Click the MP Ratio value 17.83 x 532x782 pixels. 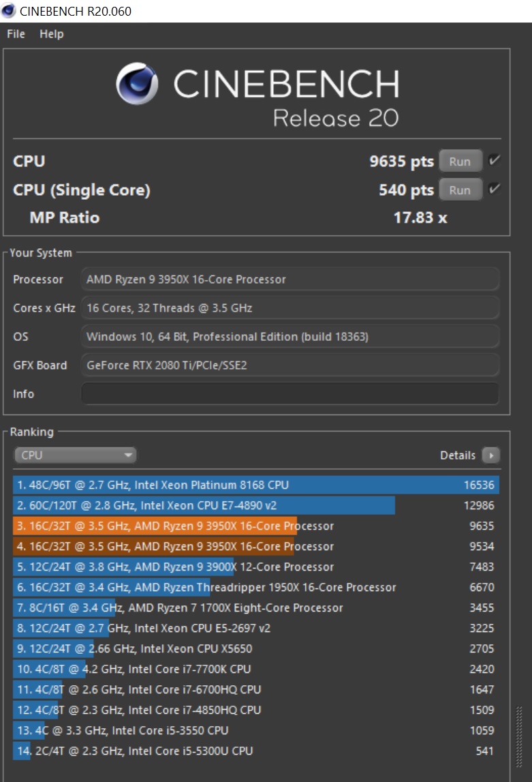click(x=420, y=217)
